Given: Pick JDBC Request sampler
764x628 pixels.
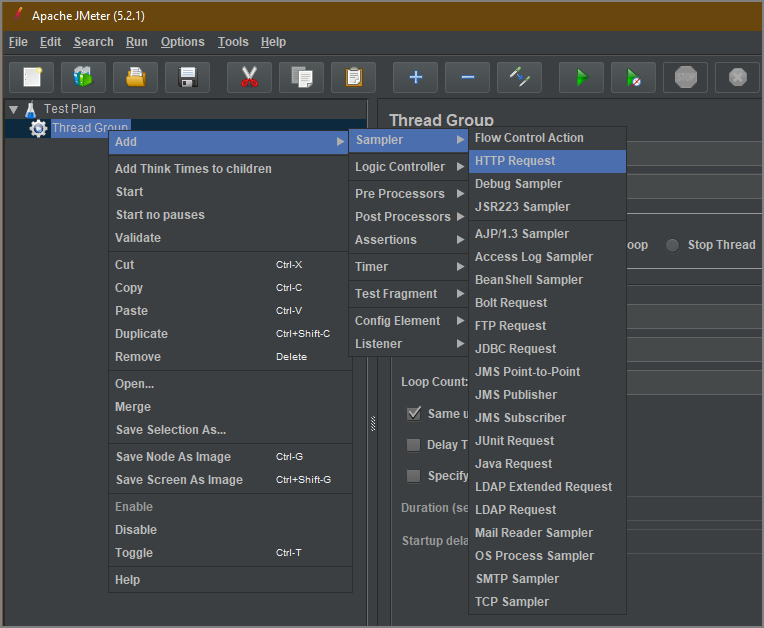Looking at the screenshot, I should (x=548, y=349).
